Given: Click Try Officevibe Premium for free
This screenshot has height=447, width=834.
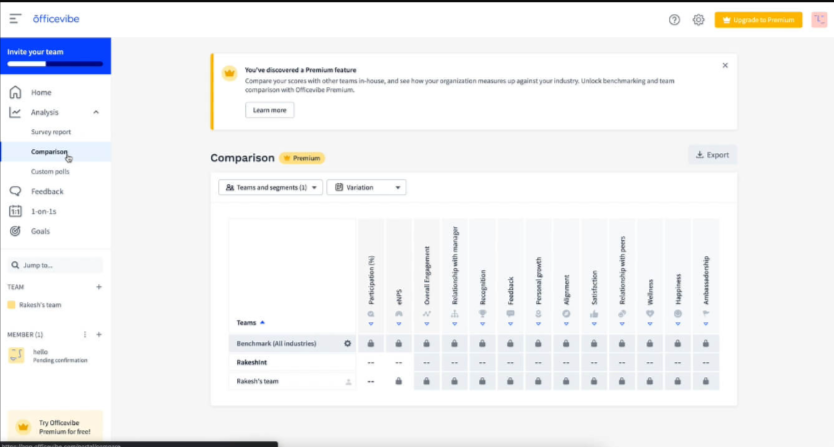Looking at the screenshot, I should [55, 427].
